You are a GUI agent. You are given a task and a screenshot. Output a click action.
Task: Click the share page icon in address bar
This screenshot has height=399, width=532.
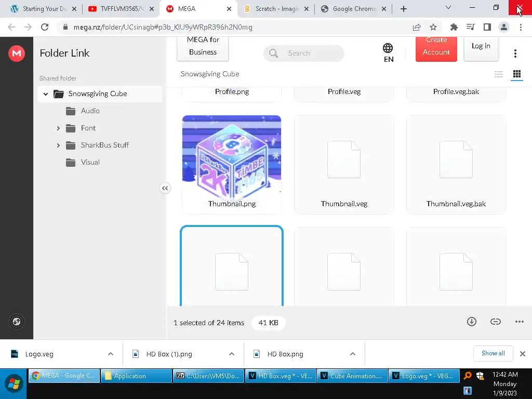(417, 27)
